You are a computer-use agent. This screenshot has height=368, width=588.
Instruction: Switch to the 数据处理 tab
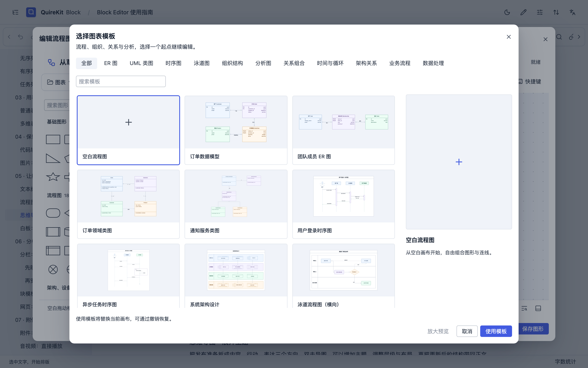click(x=433, y=63)
